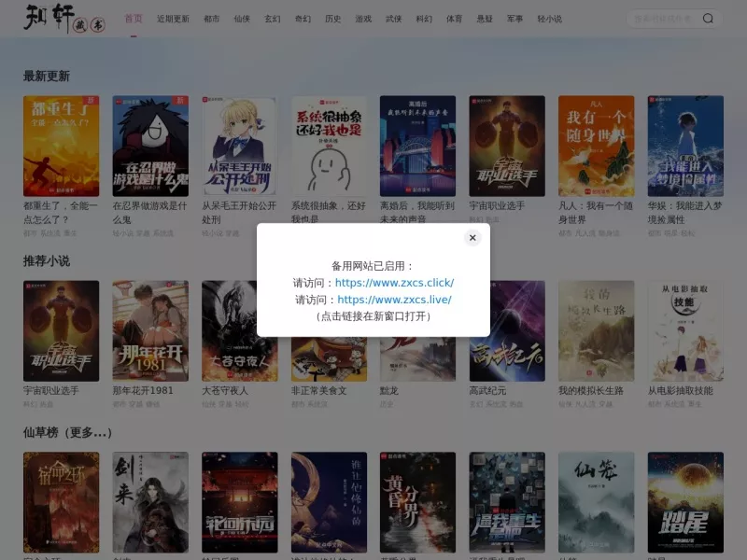Click the 知轩藏书 site logo
The image size is (747, 560).
click(64, 19)
